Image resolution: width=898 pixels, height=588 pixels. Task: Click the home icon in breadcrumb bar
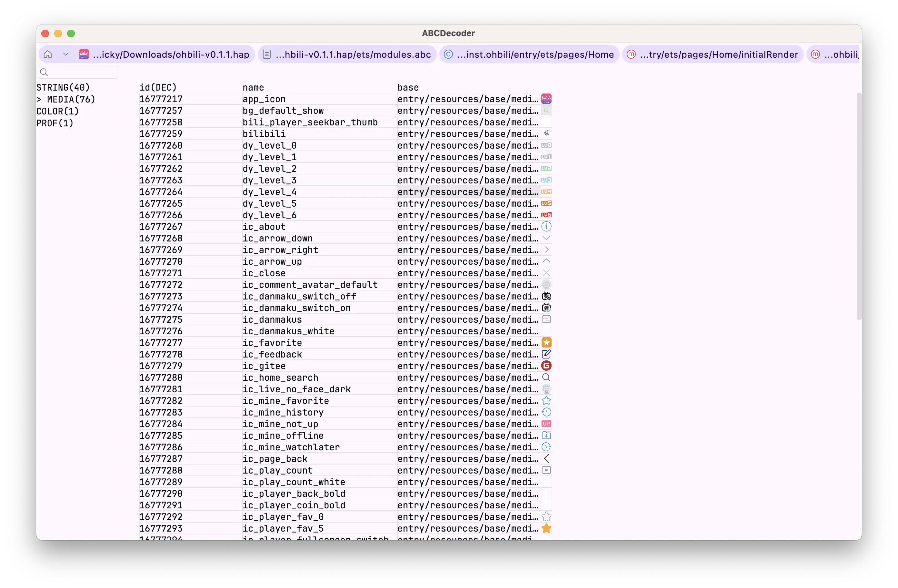coord(48,54)
